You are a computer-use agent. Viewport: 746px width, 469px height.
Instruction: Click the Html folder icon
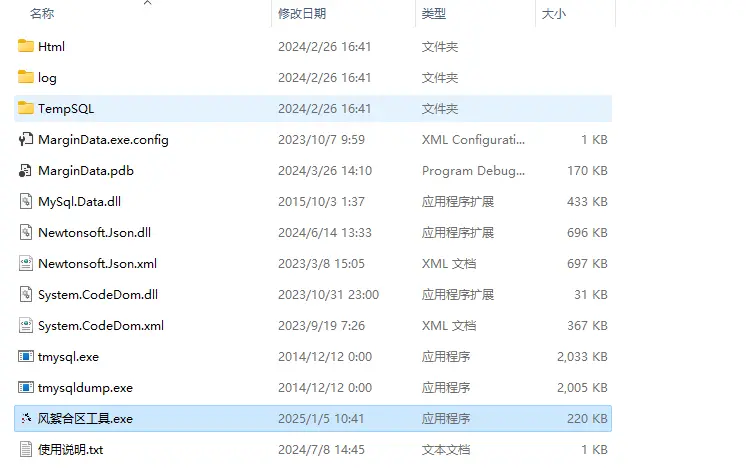click(x=26, y=46)
